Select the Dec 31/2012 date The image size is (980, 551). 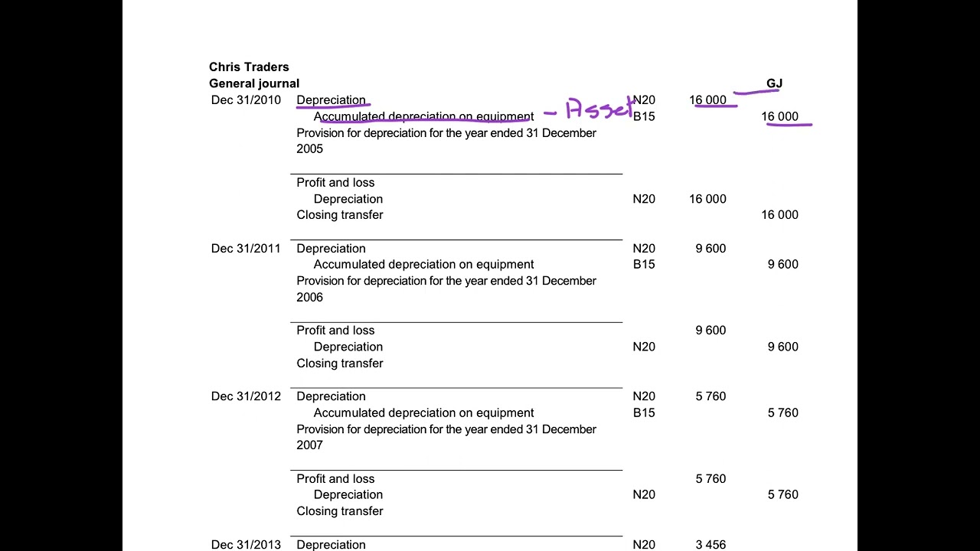coord(246,396)
